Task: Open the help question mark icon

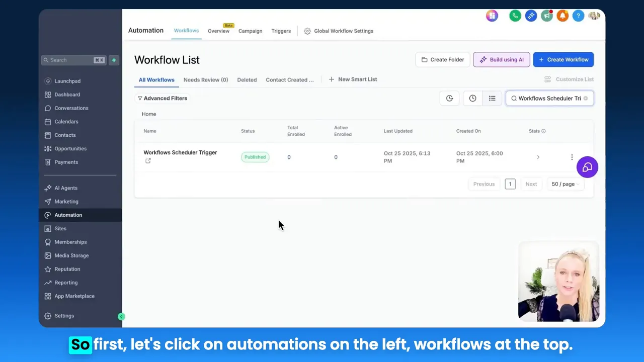Action: [579, 16]
